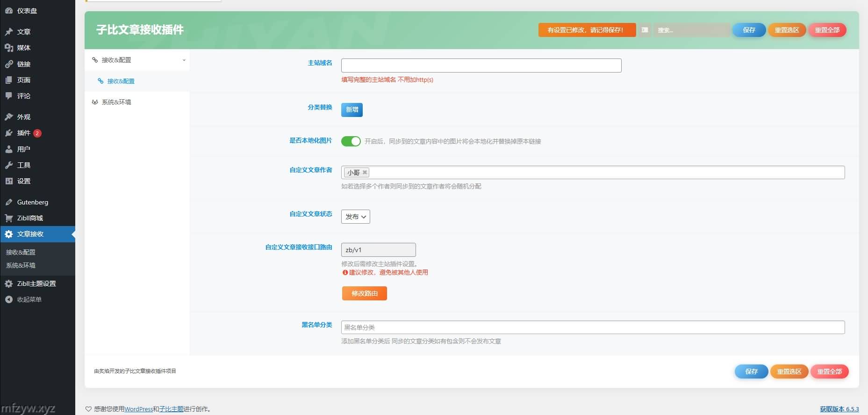Click 新增 button for 分类替换
This screenshot has height=415, width=868.
pyautogui.click(x=352, y=109)
